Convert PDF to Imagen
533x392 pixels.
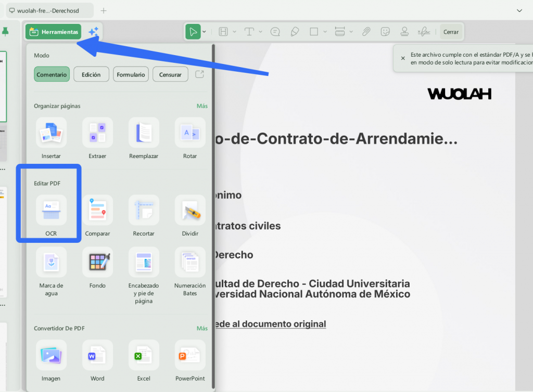pyautogui.click(x=51, y=361)
